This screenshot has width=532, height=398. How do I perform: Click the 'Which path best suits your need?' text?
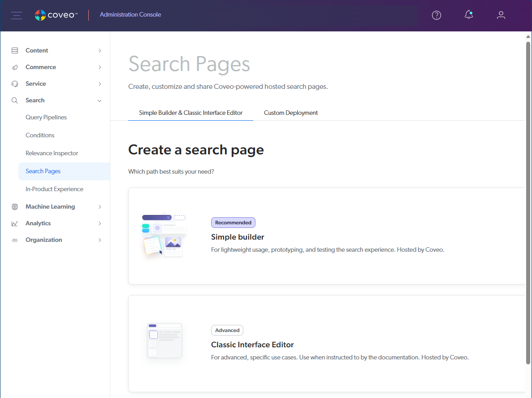171,171
